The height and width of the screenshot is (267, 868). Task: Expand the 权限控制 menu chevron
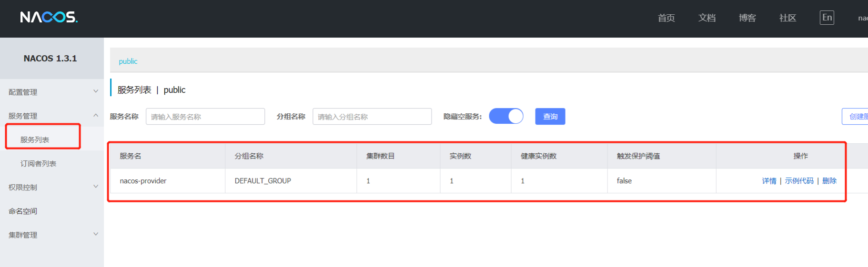click(x=96, y=187)
